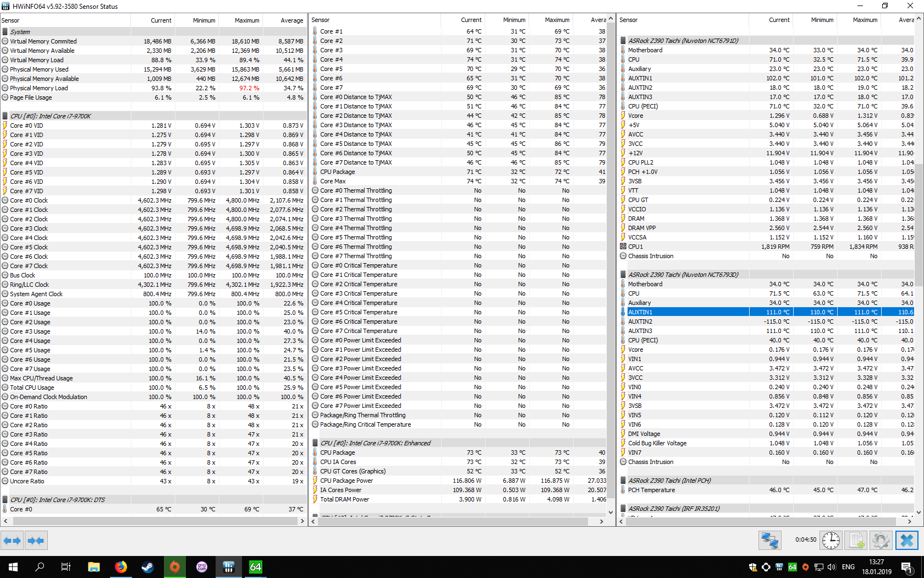Select the Core Max temperature row
Image resolution: width=924 pixels, height=578 pixels.
[459, 181]
